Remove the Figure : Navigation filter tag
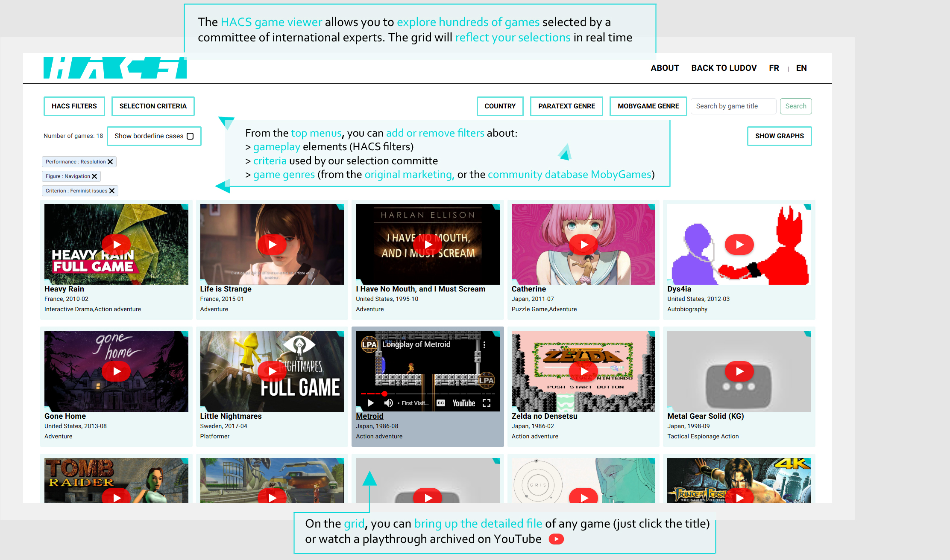Screen dimensions: 950x560 94,176
